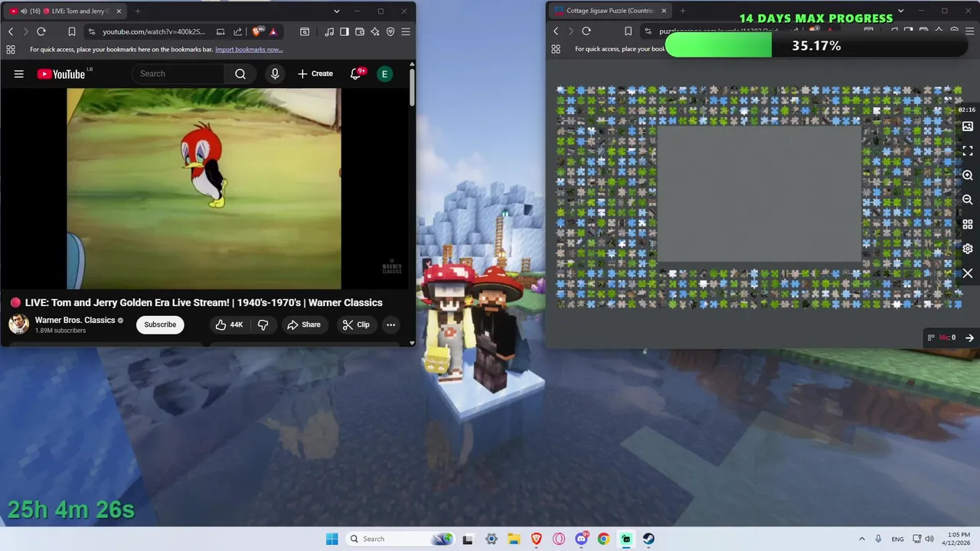
Task: Close the puzzle side toolbar X
Action: coord(968,273)
